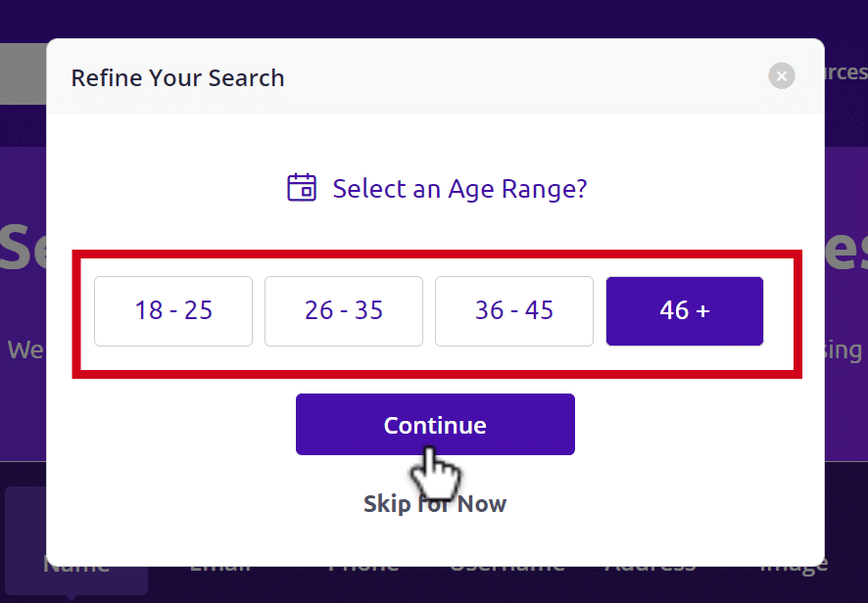Click the Refine Your Search title text
The image size is (868, 603).
coord(177,78)
